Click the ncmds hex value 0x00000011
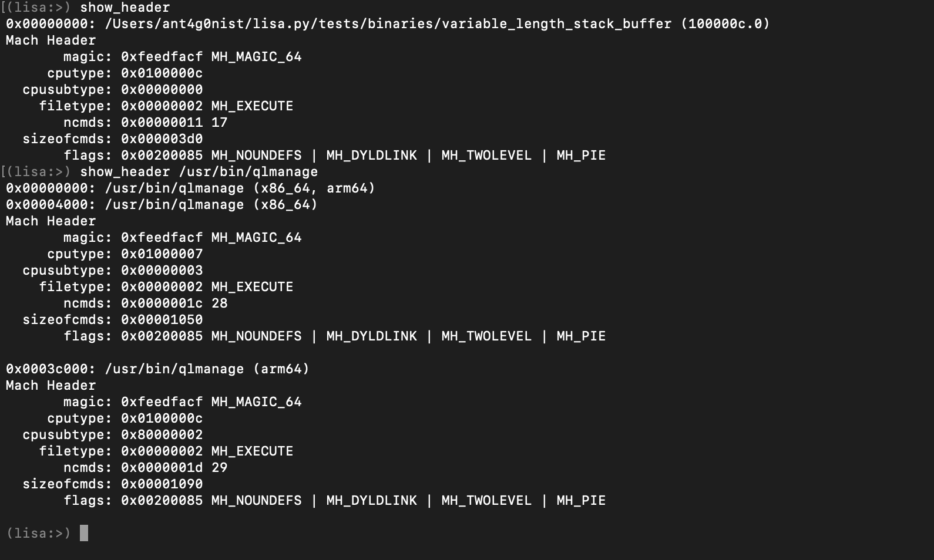934x560 pixels. 162,123
